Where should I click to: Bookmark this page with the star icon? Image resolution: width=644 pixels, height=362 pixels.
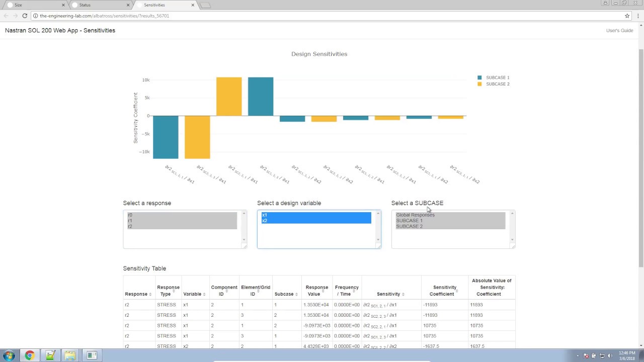pyautogui.click(x=627, y=16)
